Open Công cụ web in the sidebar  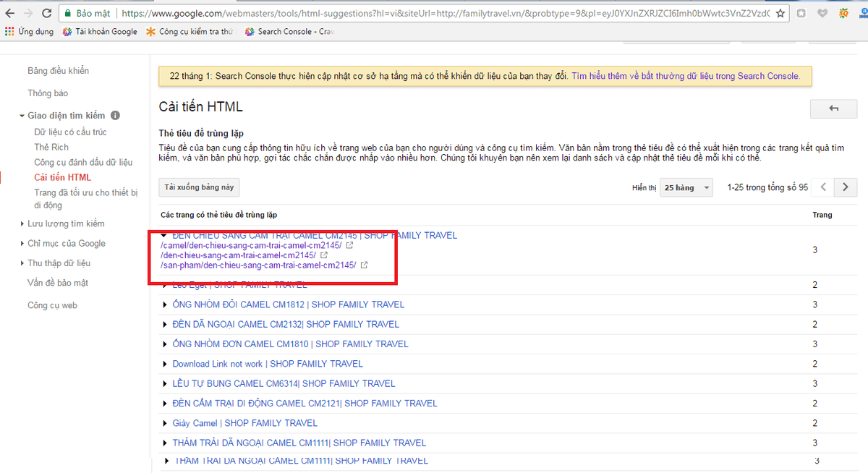(52, 305)
